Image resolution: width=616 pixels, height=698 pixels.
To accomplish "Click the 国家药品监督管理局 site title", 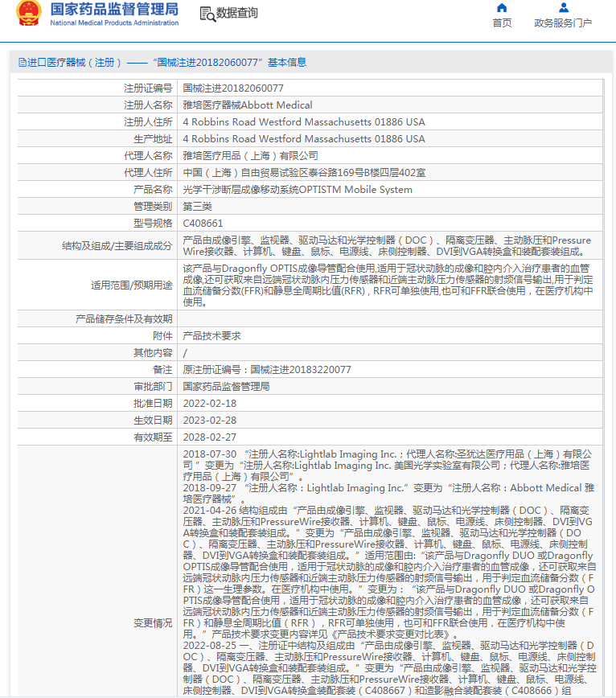I will click(x=114, y=9).
